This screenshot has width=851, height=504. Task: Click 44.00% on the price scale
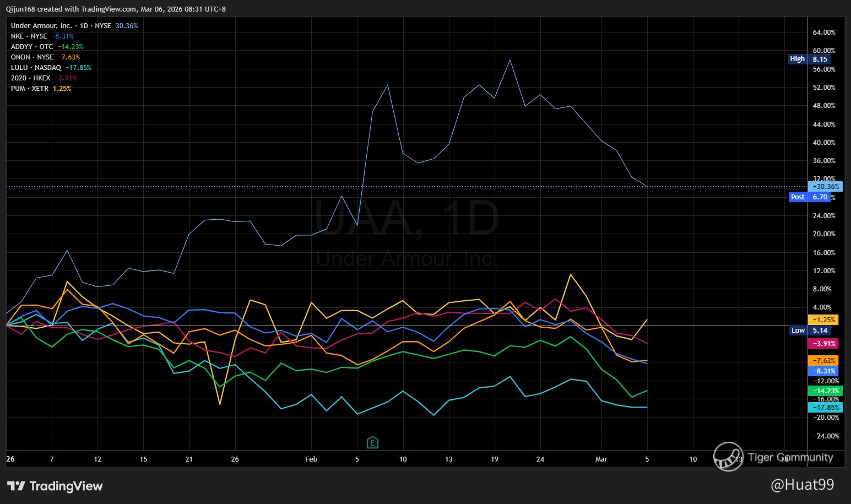pos(824,124)
